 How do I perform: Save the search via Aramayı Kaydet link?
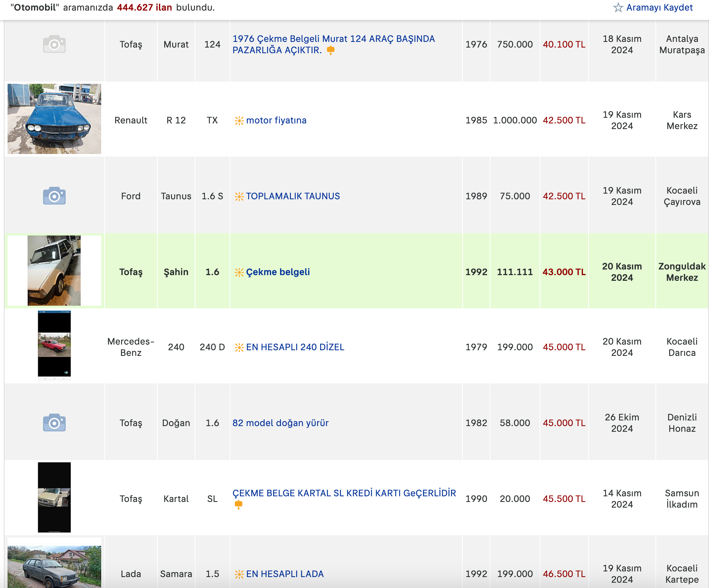point(659,8)
